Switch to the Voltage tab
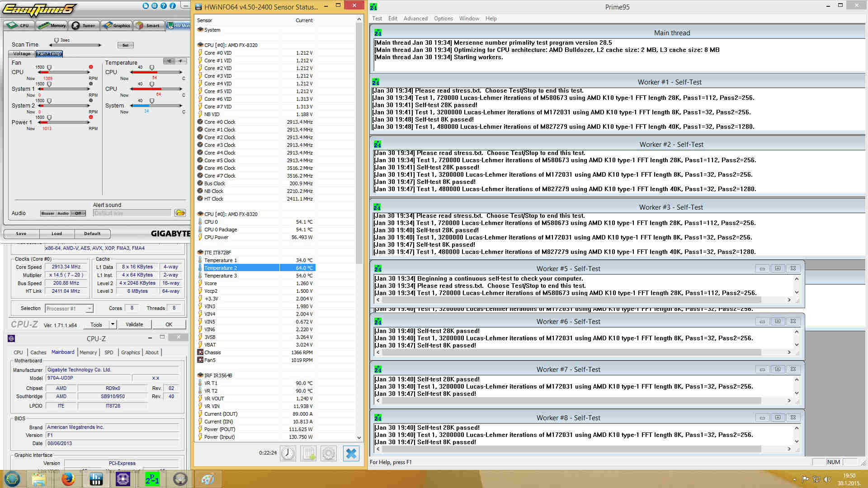Image resolution: width=868 pixels, height=488 pixels. coord(22,54)
